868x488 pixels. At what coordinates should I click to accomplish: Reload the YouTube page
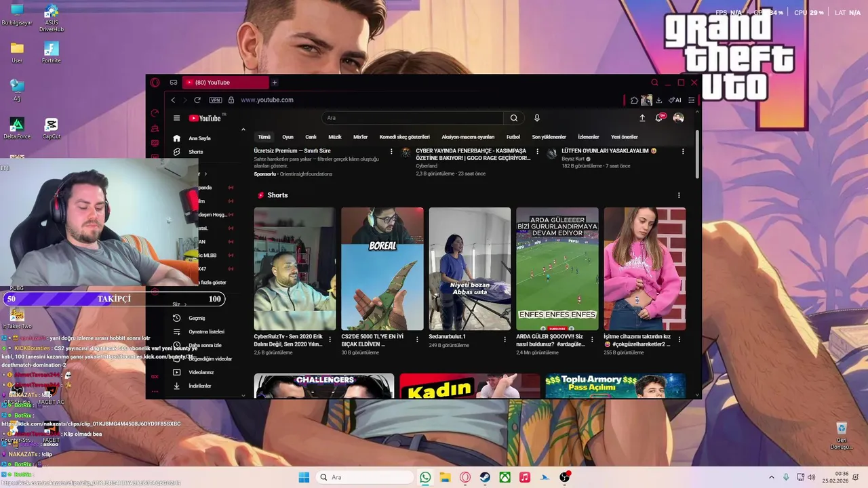point(197,100)
